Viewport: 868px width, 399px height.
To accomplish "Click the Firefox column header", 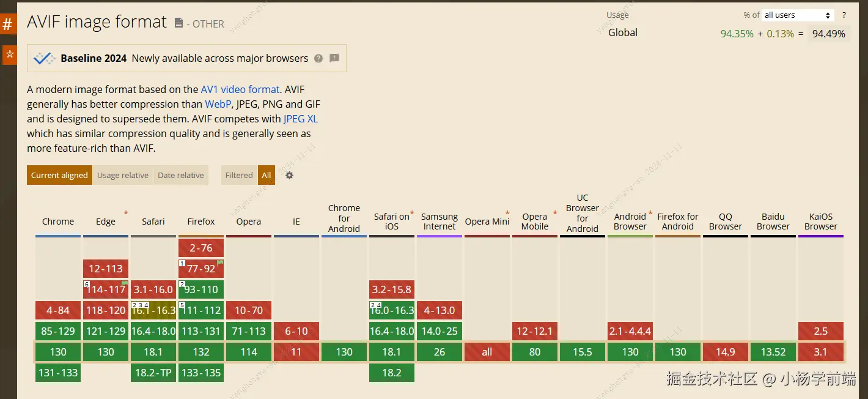I will coord(201,222).
